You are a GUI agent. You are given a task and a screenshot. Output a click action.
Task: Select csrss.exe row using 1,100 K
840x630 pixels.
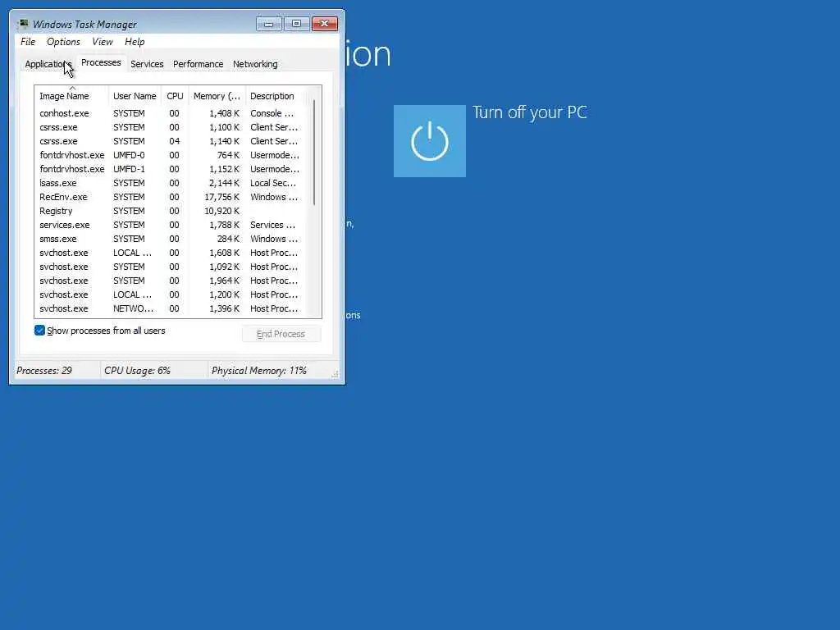[171, 127]
